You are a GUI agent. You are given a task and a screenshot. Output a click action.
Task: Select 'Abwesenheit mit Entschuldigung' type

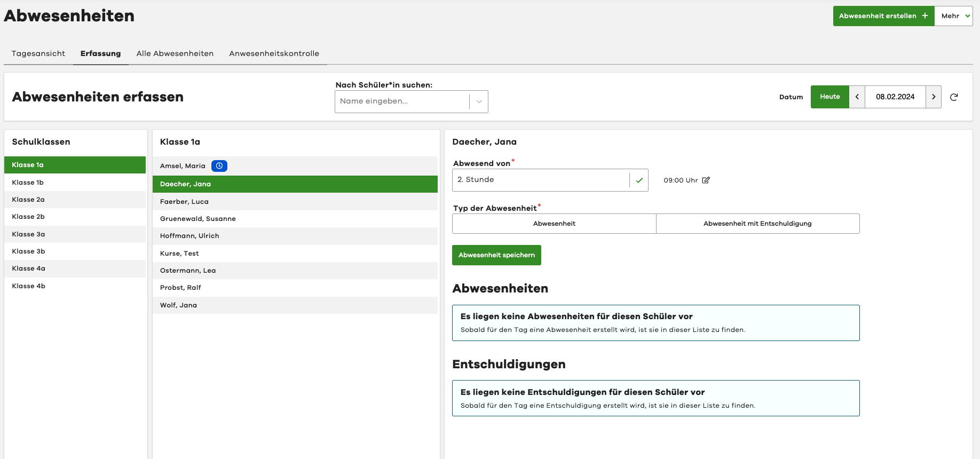pyautogui.click(x=757, y=224)
